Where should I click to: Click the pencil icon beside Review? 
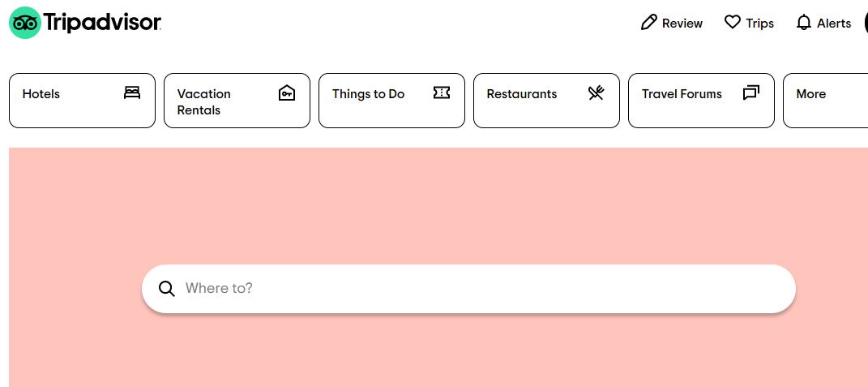point(649,23)
